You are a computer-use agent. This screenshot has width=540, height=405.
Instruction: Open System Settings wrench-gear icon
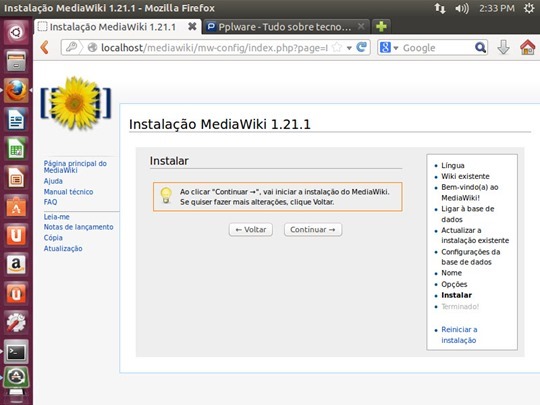(16, 323)
